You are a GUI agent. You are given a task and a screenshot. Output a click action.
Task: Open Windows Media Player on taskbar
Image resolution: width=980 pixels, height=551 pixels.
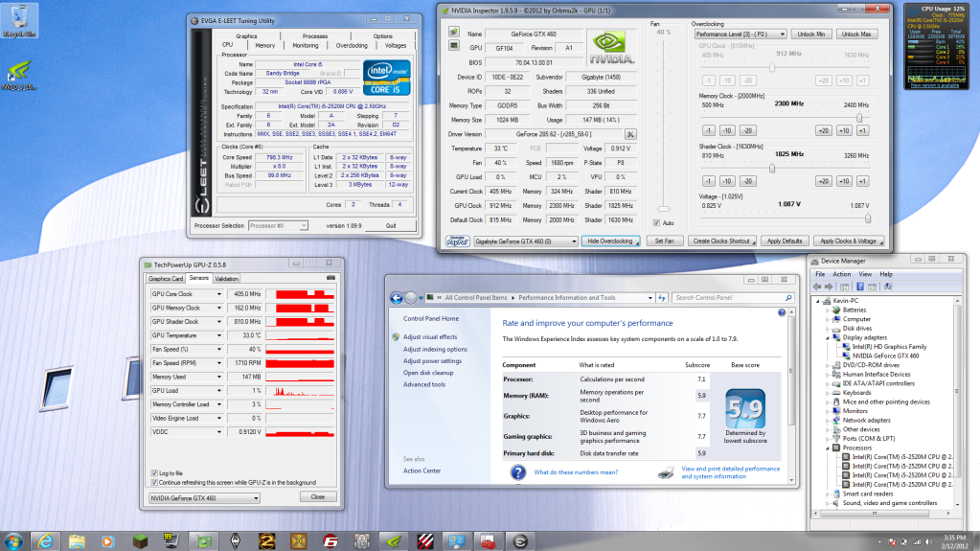(x=107, y=541)
